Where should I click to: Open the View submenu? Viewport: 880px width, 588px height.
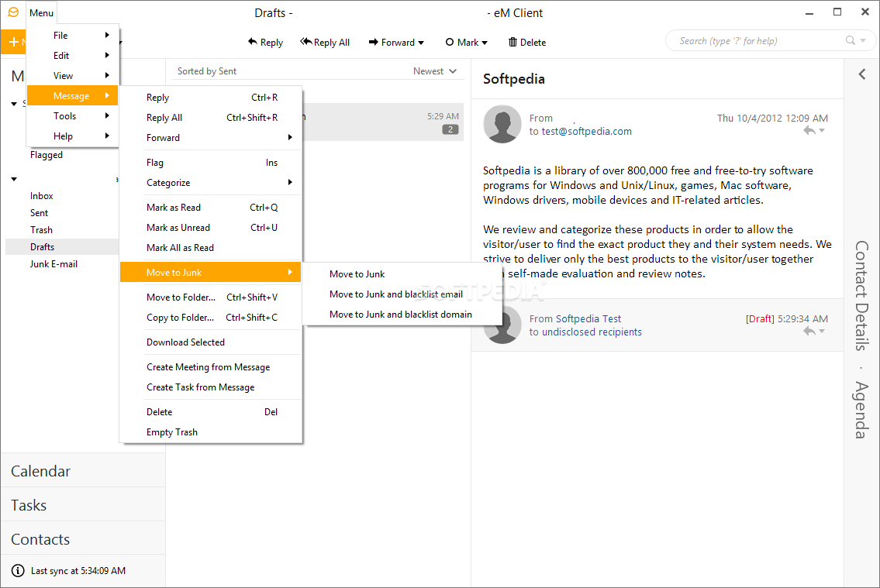[x=73, y=76]
